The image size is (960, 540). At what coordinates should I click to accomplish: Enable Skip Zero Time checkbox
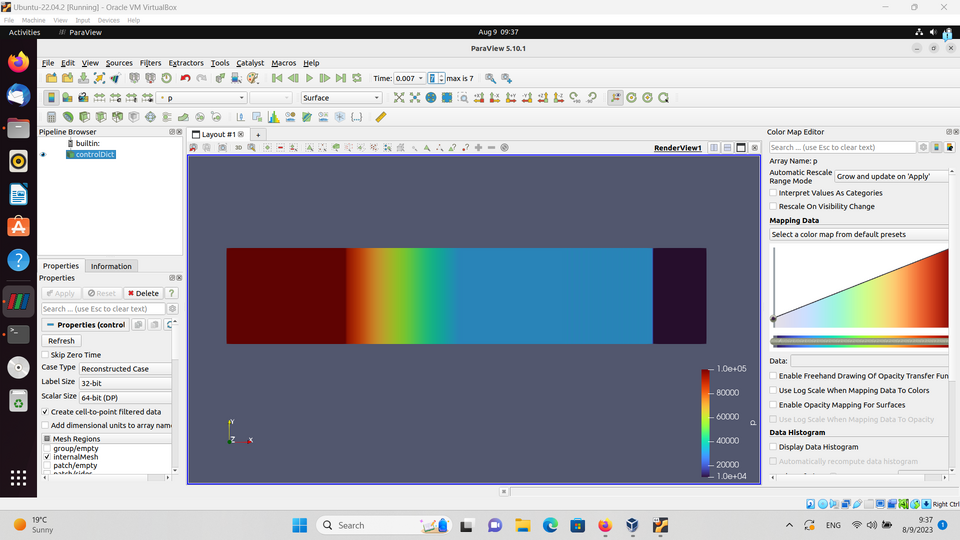click(x=45, y=355)
